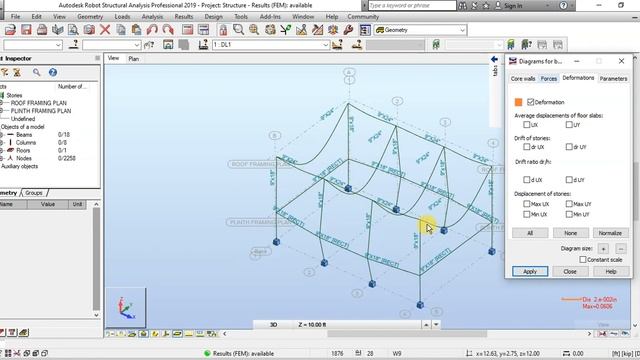Click the XYZ axis view cube
Viewport: 640px width, 360px height.
(x=126, y=308)
